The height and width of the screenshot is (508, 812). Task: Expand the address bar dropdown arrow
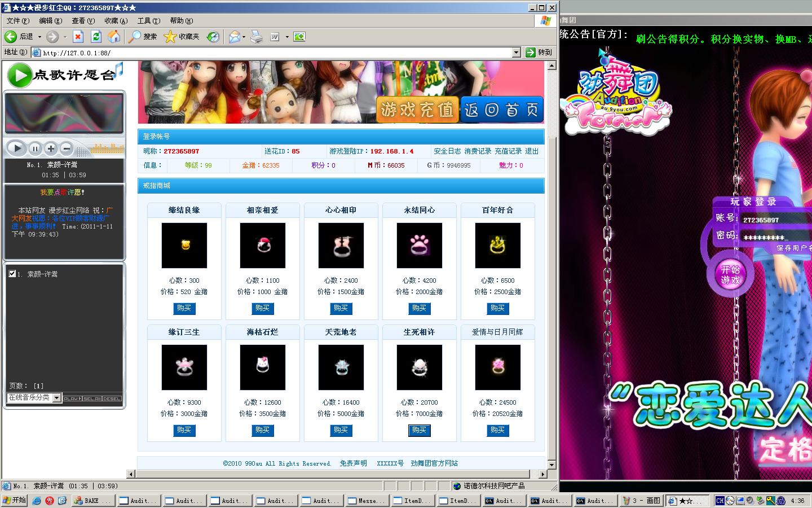click(516, 52)
